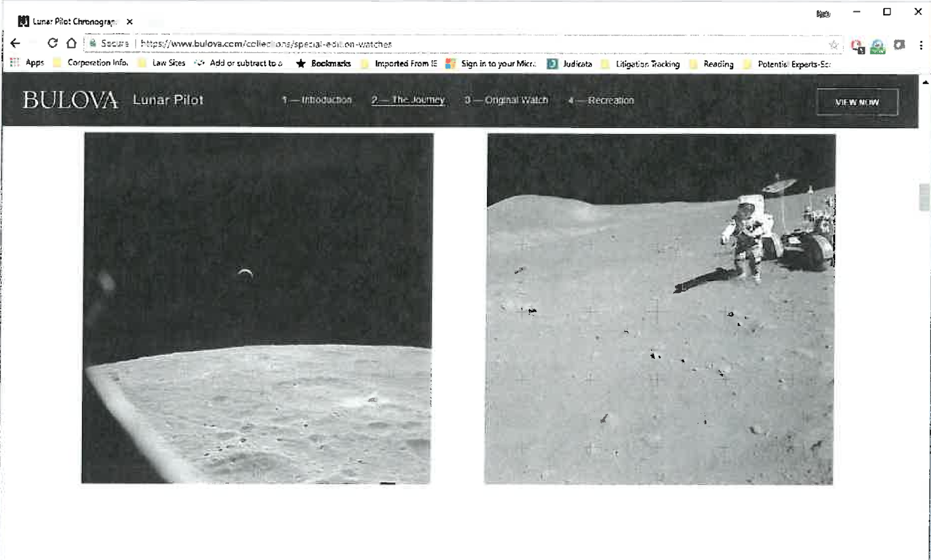
Task: Click the red extension icon in toolbar
Action: [857, 46]
